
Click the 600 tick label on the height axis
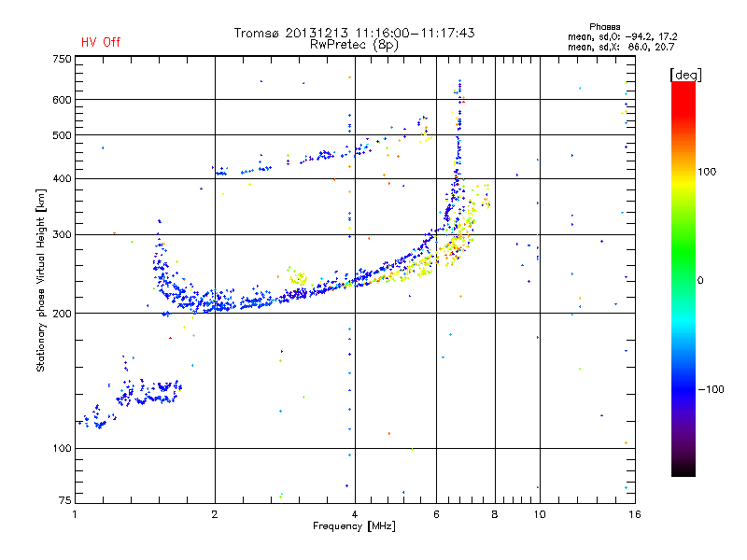click(62, 100)
